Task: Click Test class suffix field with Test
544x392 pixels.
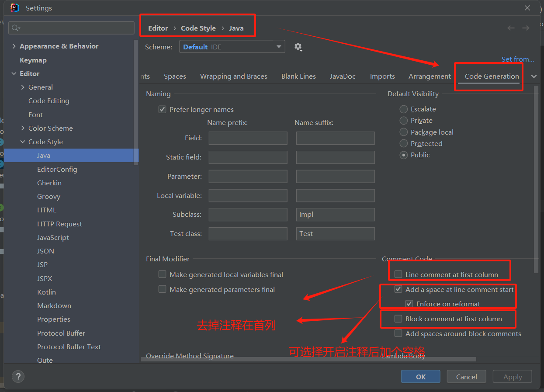Action: coord(336,234)
